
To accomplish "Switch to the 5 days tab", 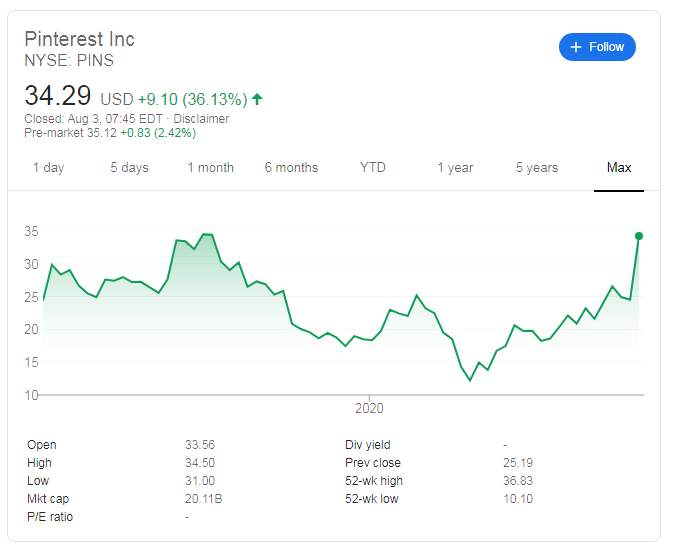I will (x=129, y=167).
